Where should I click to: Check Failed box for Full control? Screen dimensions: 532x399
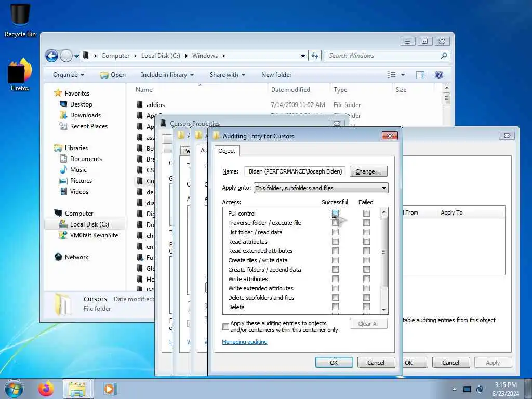(366, 213)
